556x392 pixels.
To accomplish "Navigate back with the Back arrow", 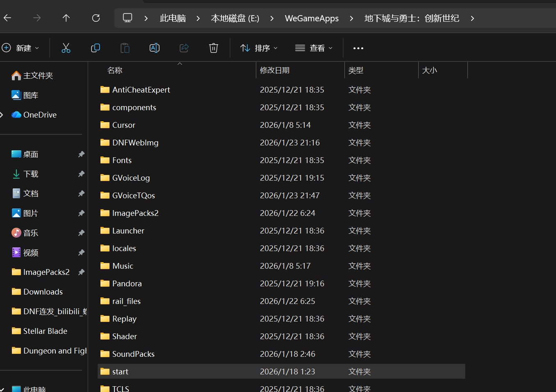I will [7, 18].
